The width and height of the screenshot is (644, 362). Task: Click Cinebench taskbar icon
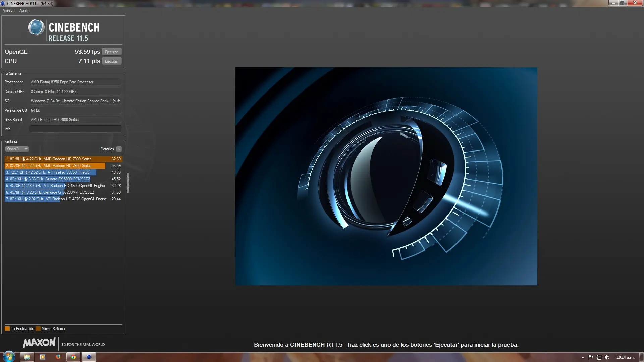tap(89, 357)
